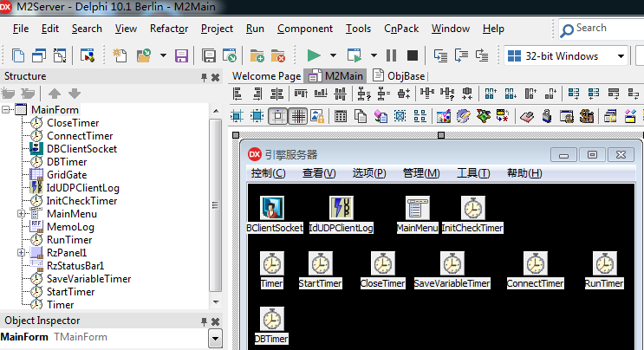Click the Structure panel scrollbar thumb
This screenshot has height=350, width=644.
click(x=215, y=205)
